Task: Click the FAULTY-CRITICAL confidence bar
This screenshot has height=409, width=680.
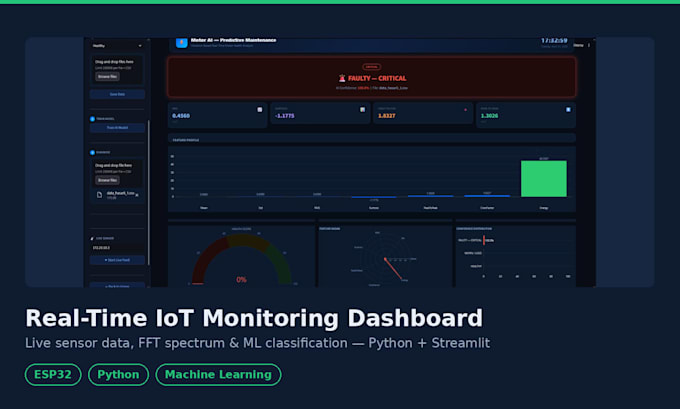Action: click(484, 240)
